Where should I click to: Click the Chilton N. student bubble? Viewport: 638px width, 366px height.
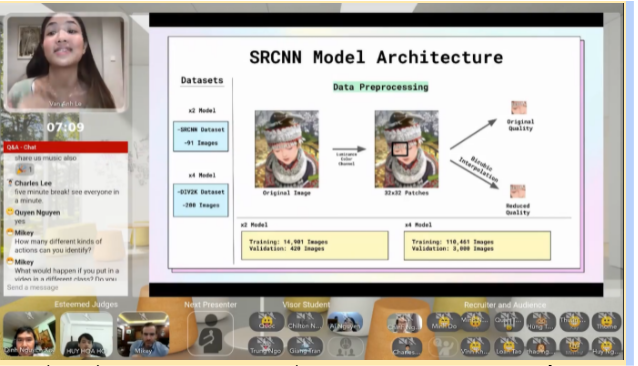[x=304, y=321]
